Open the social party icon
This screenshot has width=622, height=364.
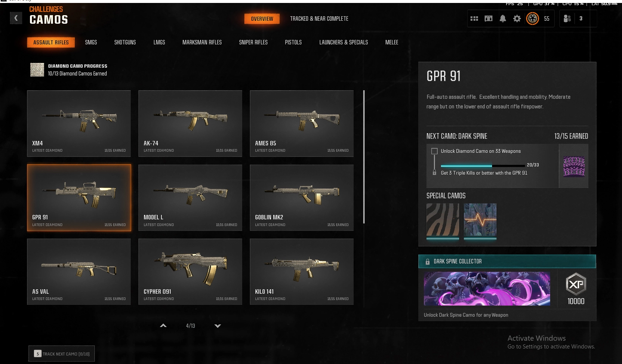(x=567, y=18)
